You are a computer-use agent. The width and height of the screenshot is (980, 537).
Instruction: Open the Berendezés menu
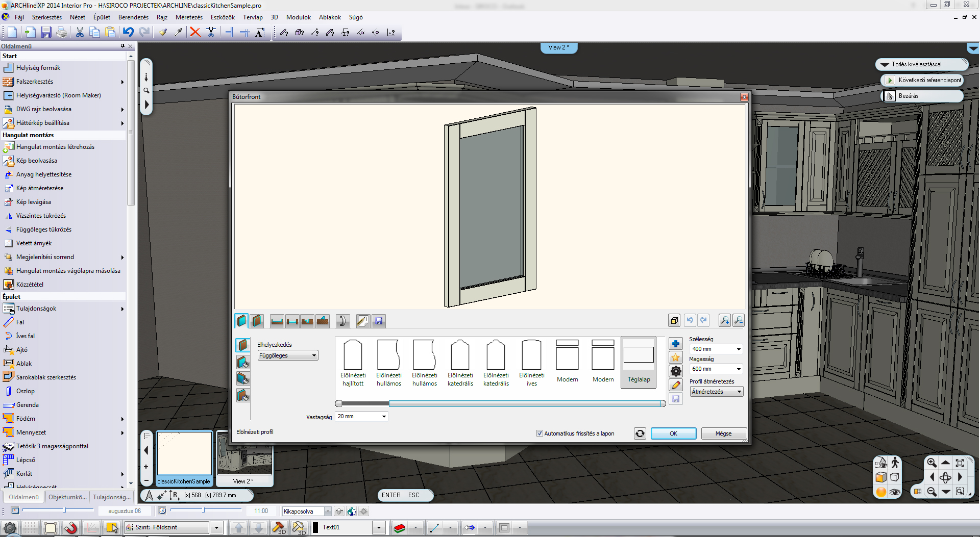pyautogui.click(x=133, y=17)
